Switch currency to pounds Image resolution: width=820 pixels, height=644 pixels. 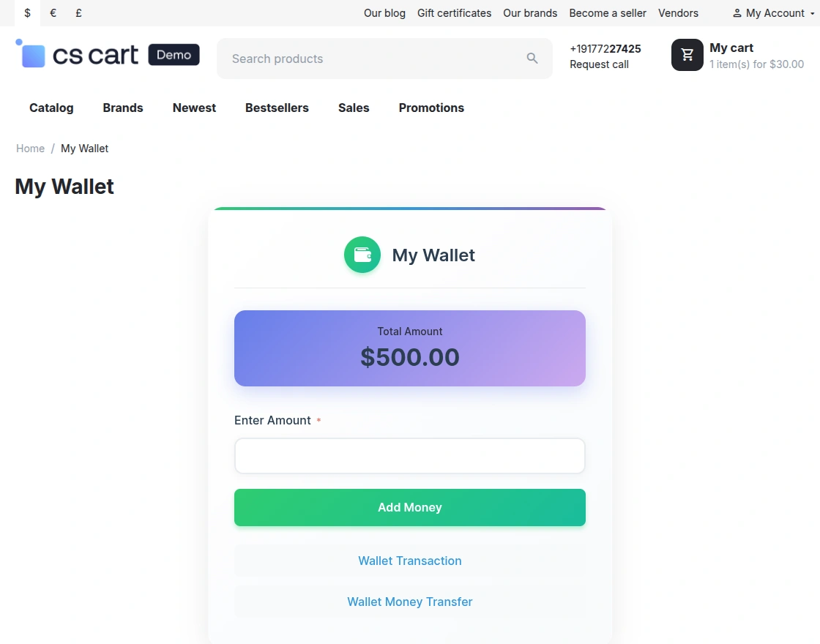pos(78,13)
